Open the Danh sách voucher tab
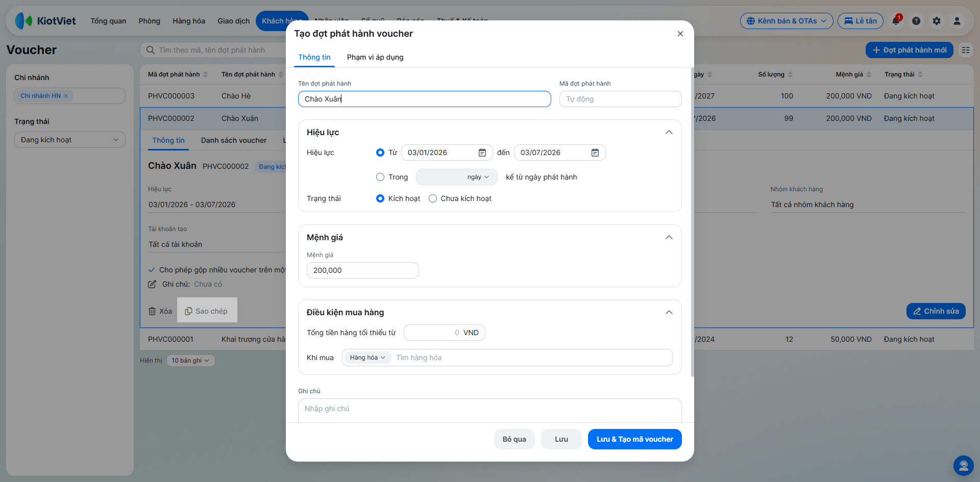 pos(234,140)
